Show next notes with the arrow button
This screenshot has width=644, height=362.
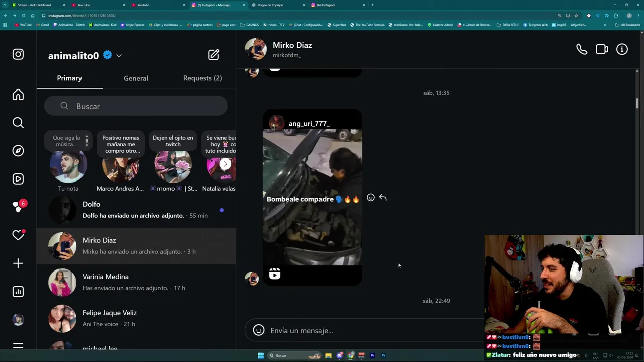[x=225, y=164]
